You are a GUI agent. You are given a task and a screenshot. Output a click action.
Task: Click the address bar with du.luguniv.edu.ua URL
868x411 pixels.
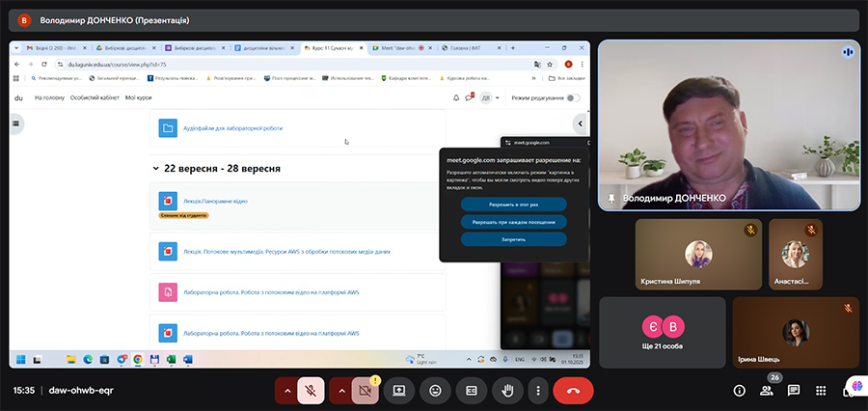click(x=293, y=65)
